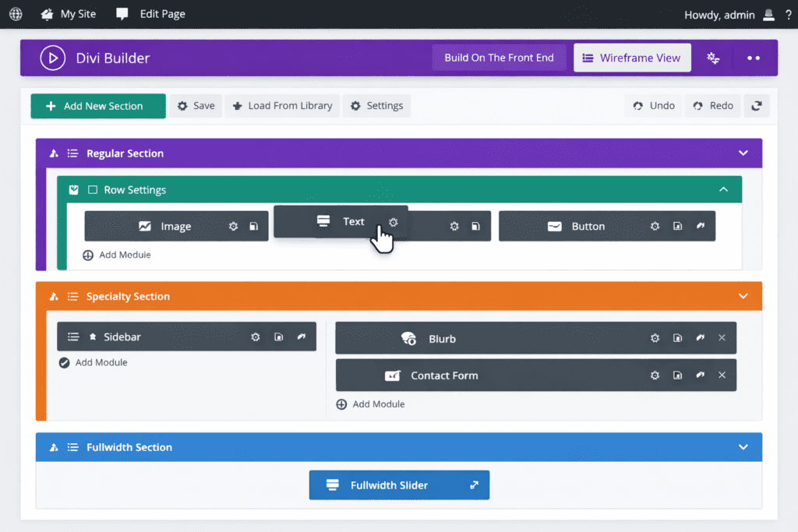This screenshot has width=798, height=532.
Task: Collapse the Regular Section chevron
Action: tap(743, 153)
